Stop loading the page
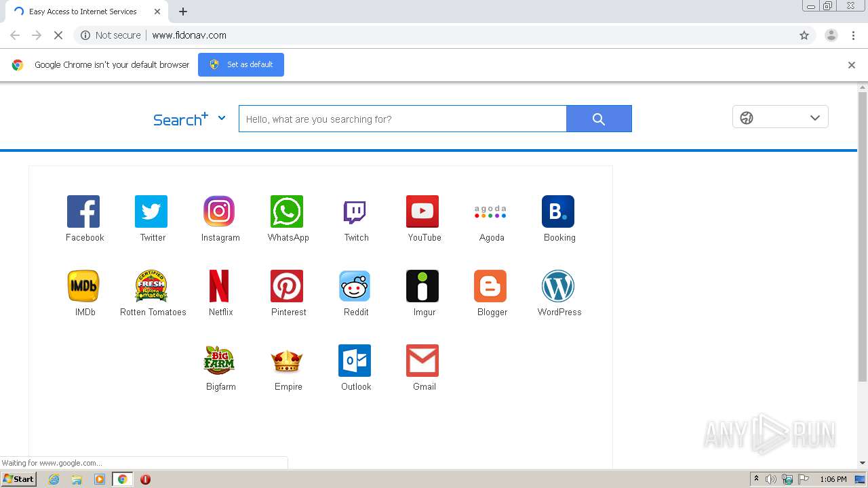This screenshot has height=488, width=868. point(58,35)
